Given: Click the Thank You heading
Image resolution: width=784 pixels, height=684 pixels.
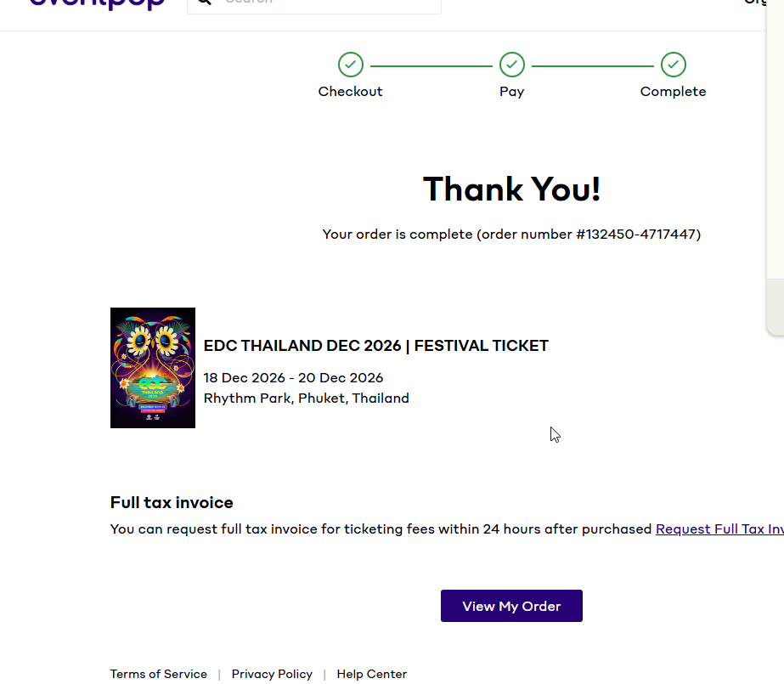Looking at the screenshot, I should pyautogui.click(x=511, y=189).
